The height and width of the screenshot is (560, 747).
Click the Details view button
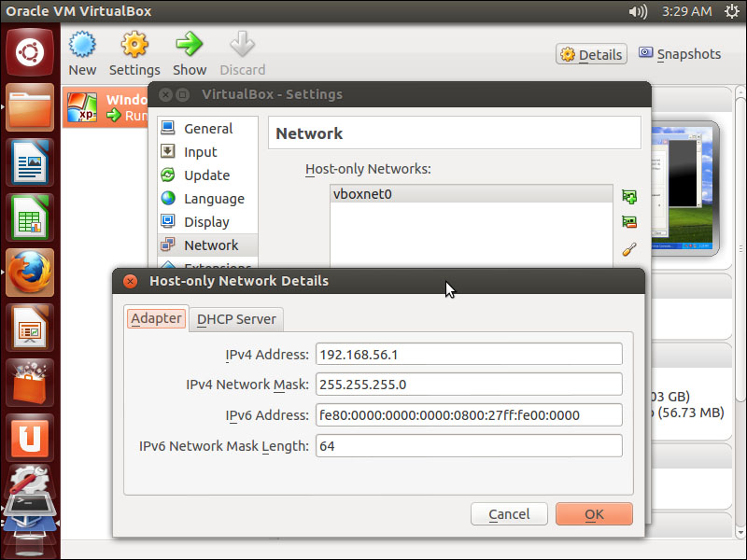(x=591, y=54)
